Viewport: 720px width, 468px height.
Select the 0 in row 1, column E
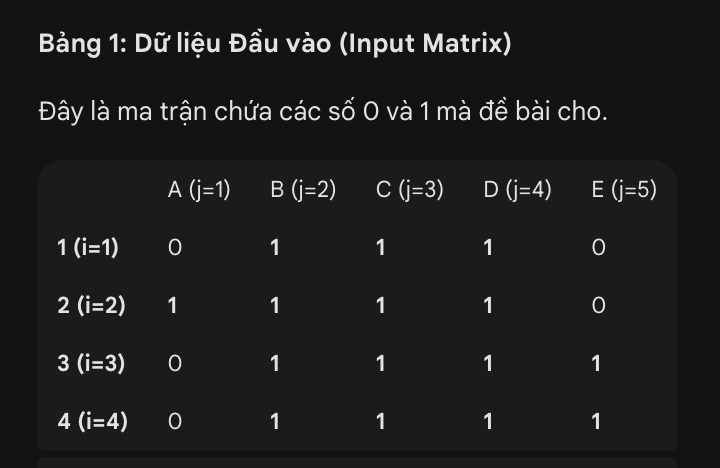point(597,248)
